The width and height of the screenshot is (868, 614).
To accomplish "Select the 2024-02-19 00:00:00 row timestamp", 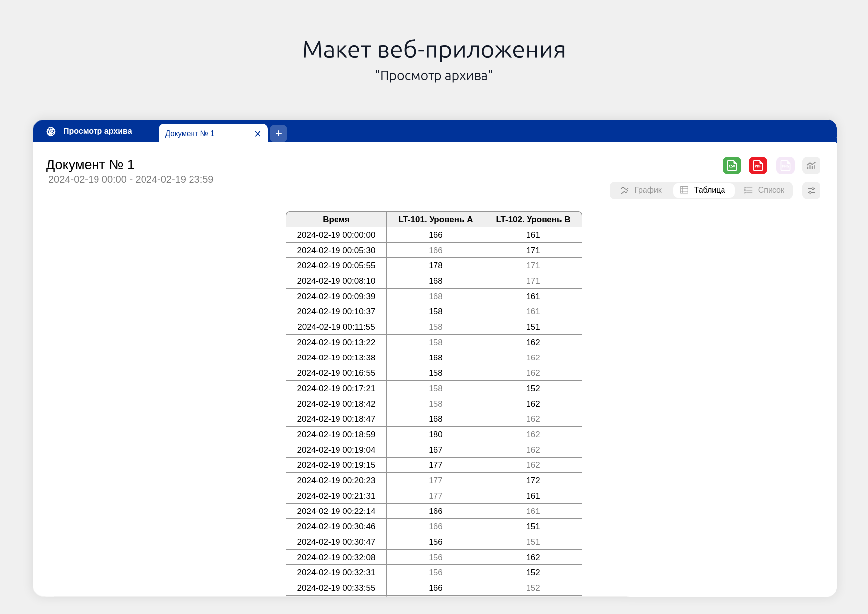I will coord(336,235).
